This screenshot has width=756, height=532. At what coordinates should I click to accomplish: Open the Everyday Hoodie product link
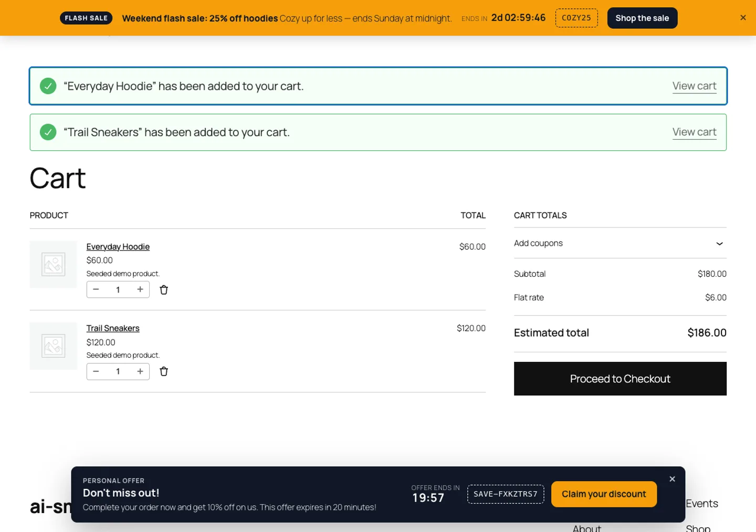pyautogui.click(x=118, y=247)
